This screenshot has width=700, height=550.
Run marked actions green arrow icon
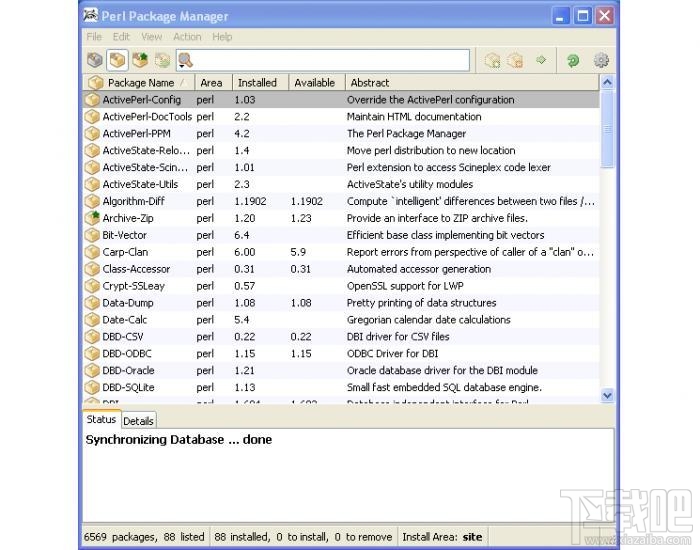(x=541, y=60)
